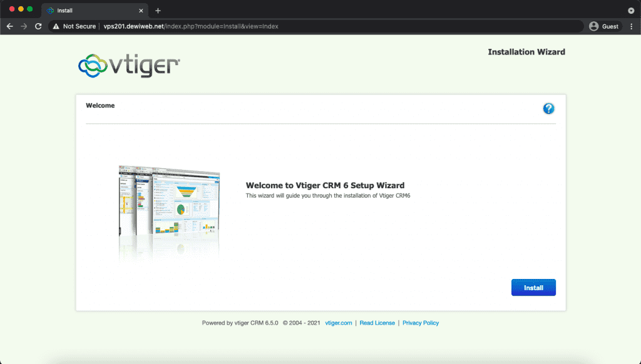Open the browser three-dot menu
641x364 pixels.
(631, 26)
